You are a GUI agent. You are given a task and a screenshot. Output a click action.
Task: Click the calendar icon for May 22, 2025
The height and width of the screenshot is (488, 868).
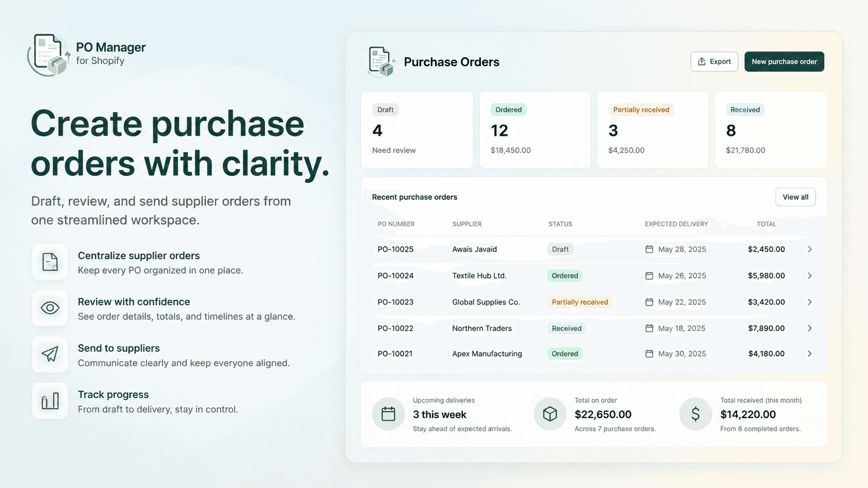[x=649, y=302]
